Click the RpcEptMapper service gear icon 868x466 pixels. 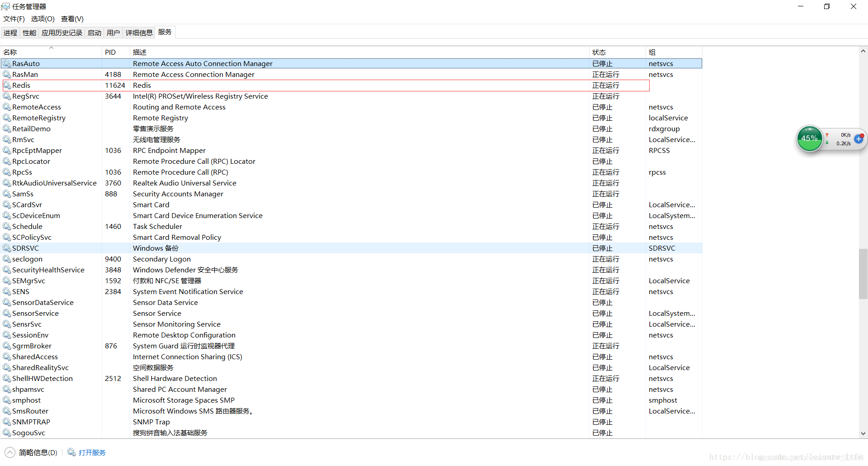tap(7, 151)
